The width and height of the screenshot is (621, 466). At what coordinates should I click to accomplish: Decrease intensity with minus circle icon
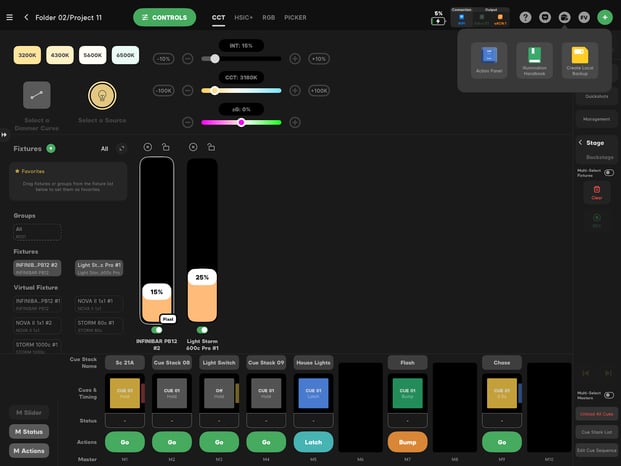[x=188, y=59]
